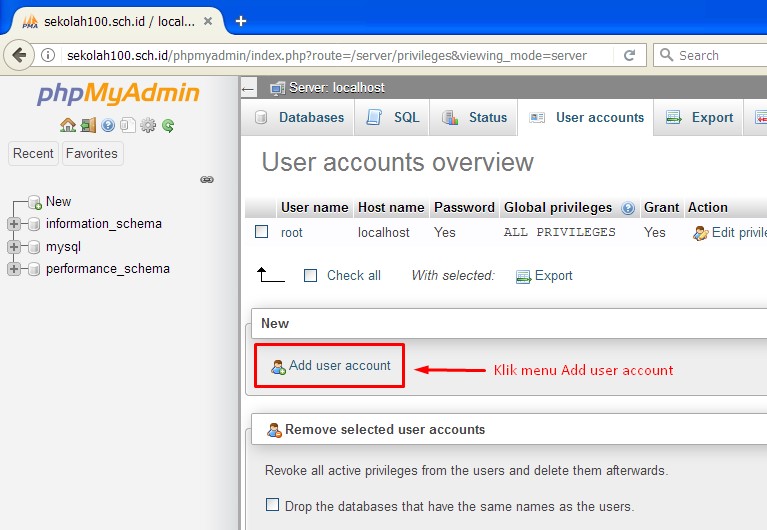Tick the Check all checkbox
This screenshot has height=530, width=767.
(310, 276)
